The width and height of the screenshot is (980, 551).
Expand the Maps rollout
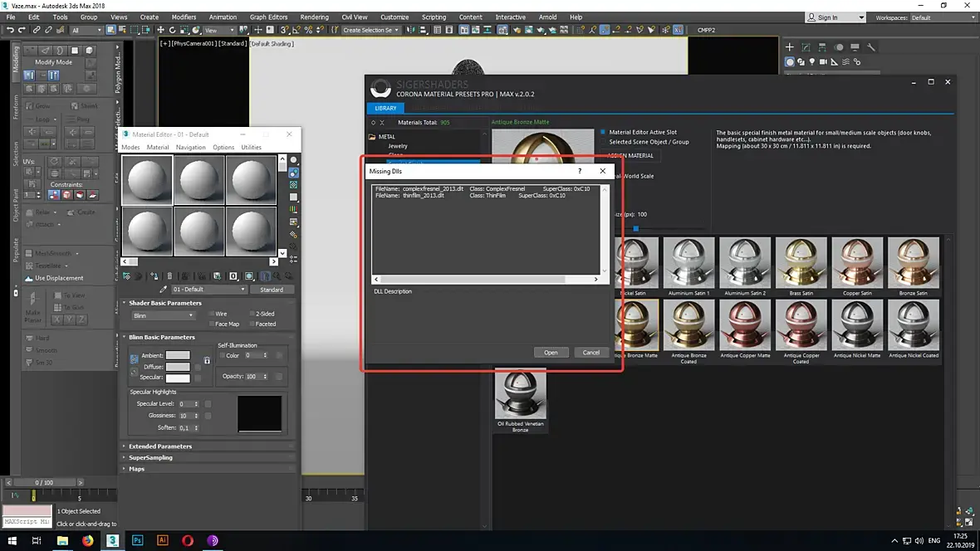click(x=136, y=469)
